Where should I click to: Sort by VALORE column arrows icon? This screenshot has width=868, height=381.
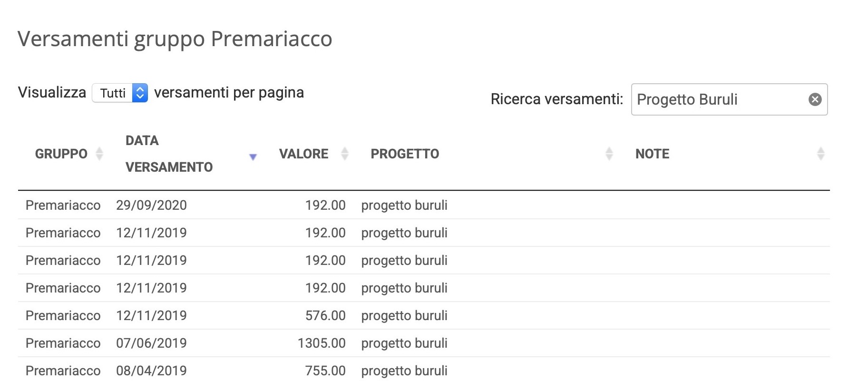[x=345, y=154]
